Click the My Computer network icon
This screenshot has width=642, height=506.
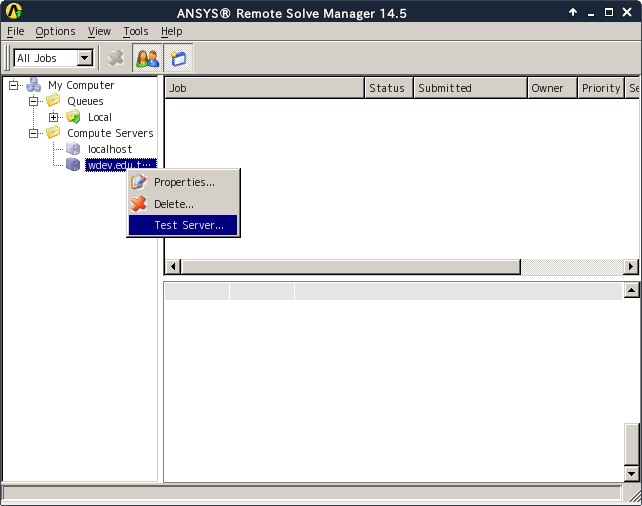click(34, 85)
